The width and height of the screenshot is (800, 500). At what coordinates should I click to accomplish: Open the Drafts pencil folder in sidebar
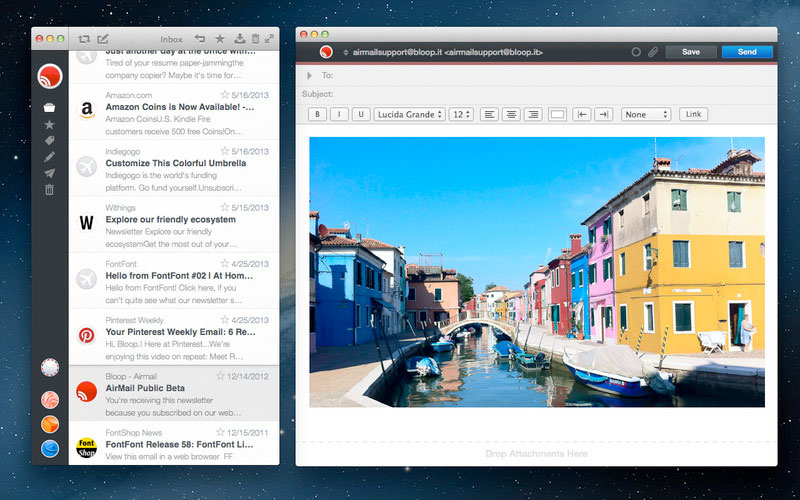point(49,157)
